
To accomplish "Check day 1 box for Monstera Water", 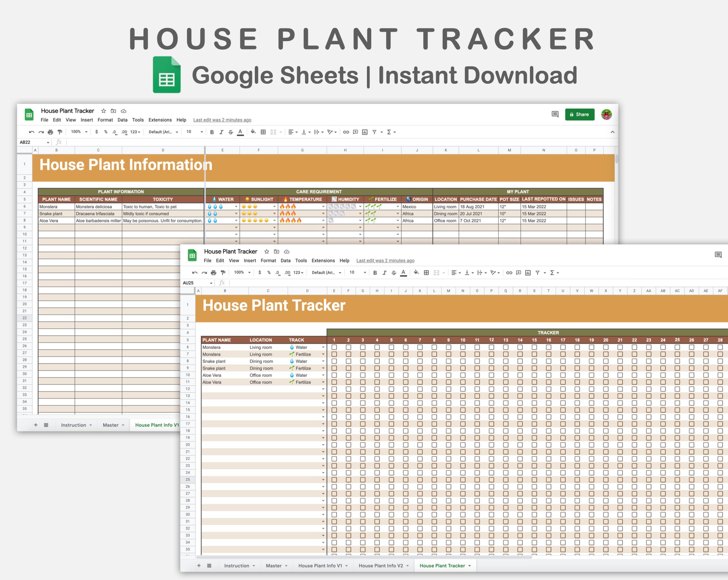I will pyautogui.click(x=334, y=347).
